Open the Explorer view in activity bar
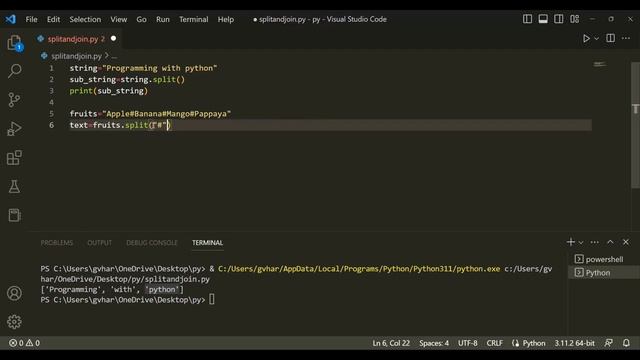 [x=14, y=42]
